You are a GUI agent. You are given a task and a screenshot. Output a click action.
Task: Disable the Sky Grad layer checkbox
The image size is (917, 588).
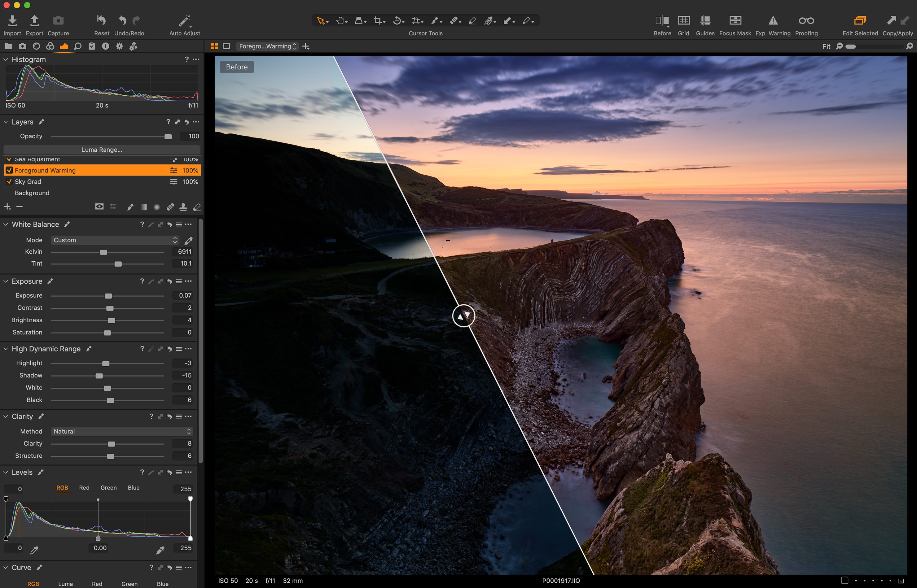(10, 182)
